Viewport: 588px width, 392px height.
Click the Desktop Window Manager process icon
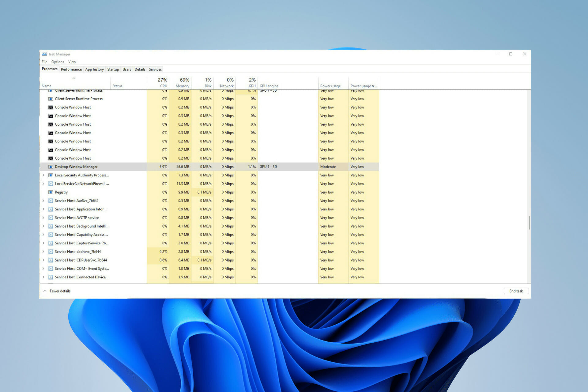[x=51, y=167]
